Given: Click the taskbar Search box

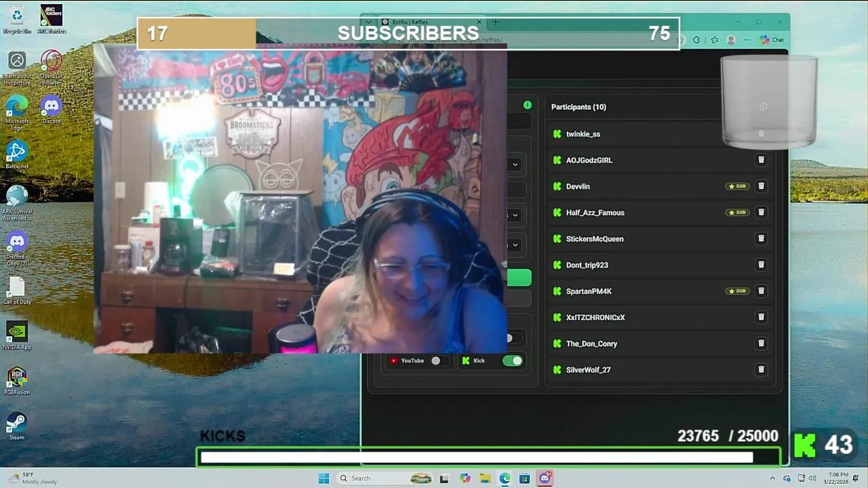Looking at the screenshot, I should click(x=384, y=479).
